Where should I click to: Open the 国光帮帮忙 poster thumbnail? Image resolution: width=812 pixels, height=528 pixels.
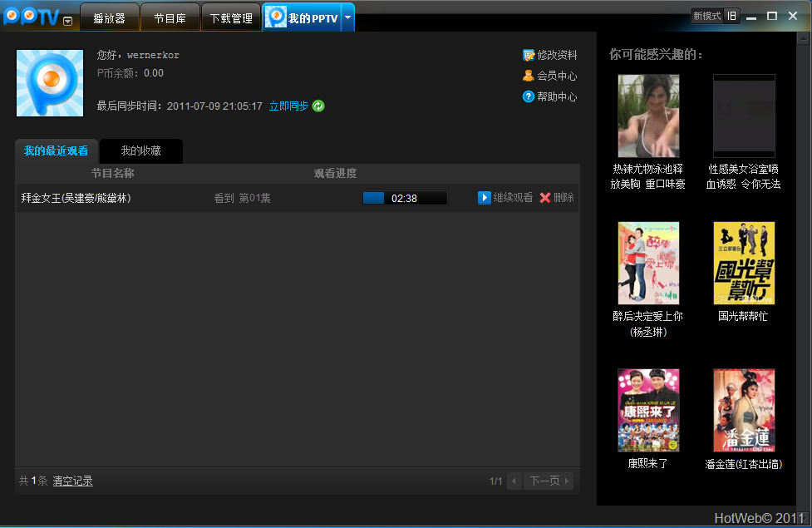(x=744, y=264)
